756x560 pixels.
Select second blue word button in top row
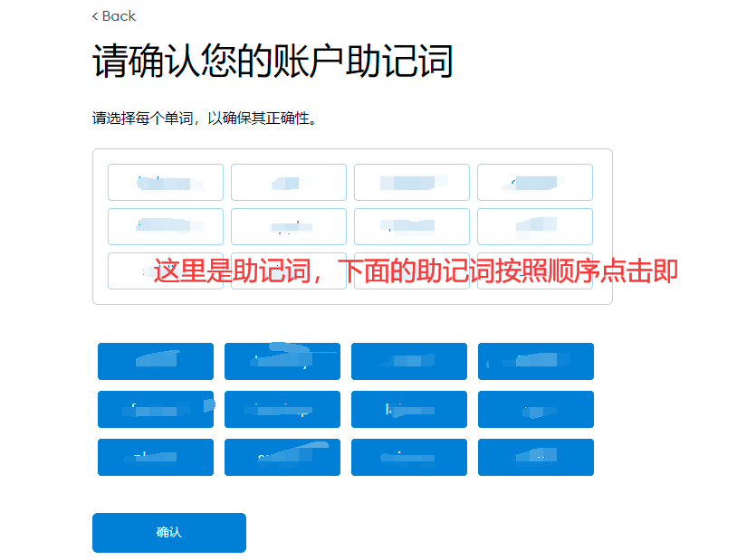click(x=282, y=361)
